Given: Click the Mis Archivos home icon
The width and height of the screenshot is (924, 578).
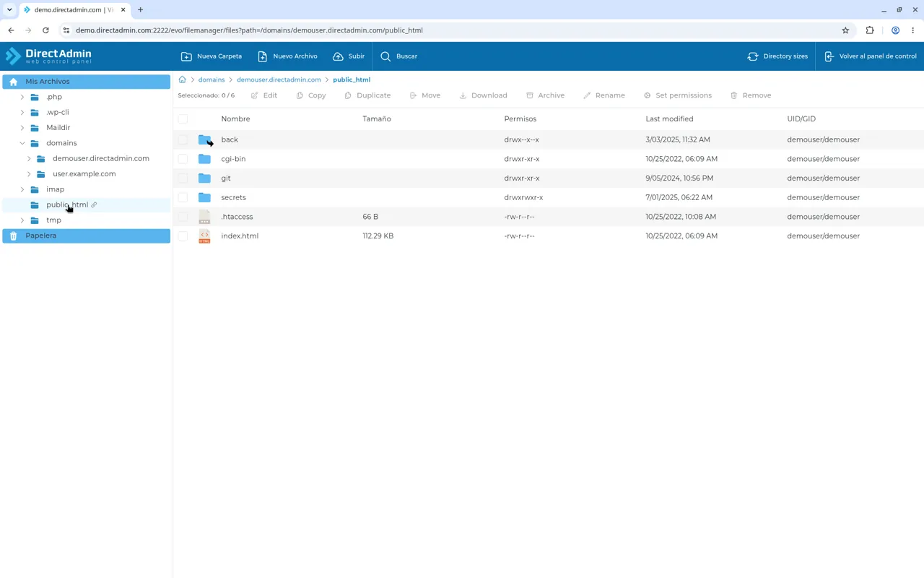Looking at the screenshot, I should [x=13, y=82].
